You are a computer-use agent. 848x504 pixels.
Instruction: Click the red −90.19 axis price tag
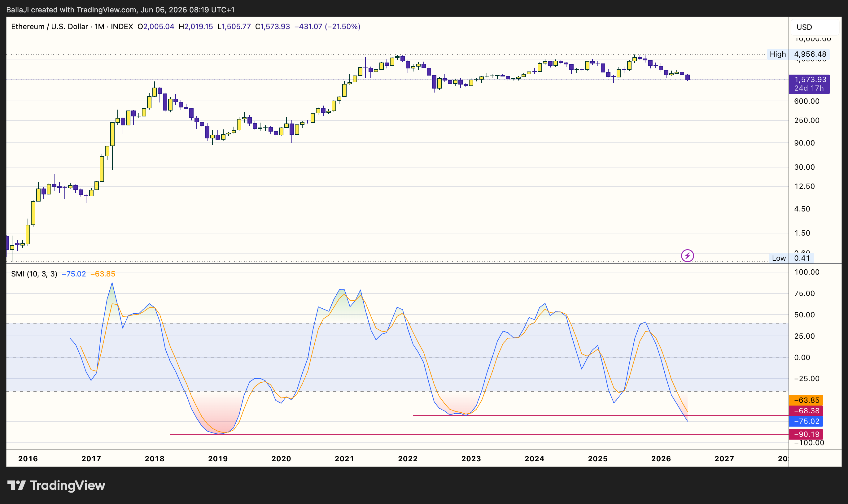click(x=806, y=434)
